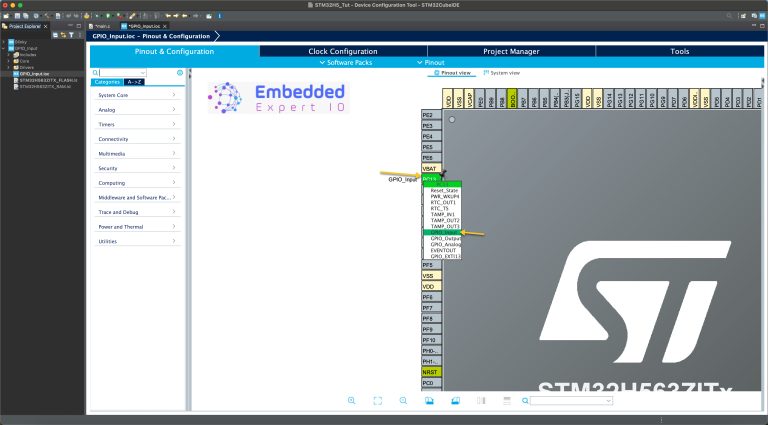Select GPIO_Output in the pin context menu
This screenshot has width=768, height=425.
coord(445,238)
